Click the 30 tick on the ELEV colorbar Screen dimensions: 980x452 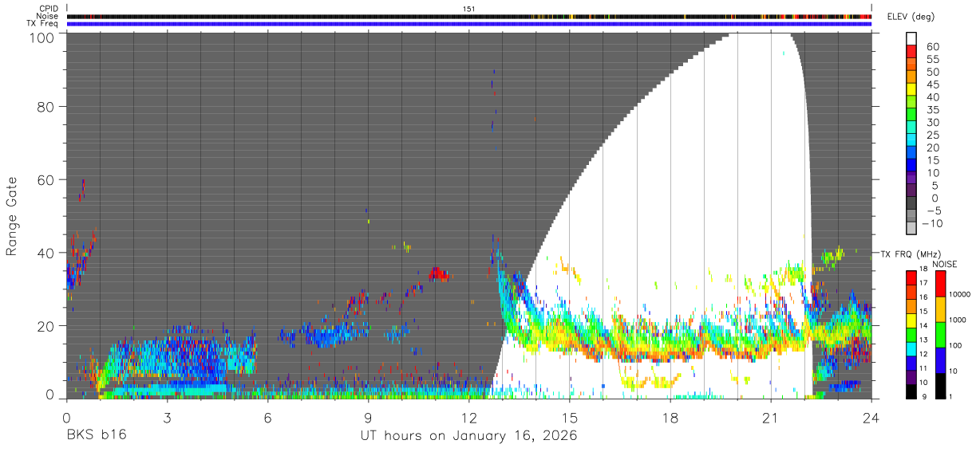tap(933, 122)
